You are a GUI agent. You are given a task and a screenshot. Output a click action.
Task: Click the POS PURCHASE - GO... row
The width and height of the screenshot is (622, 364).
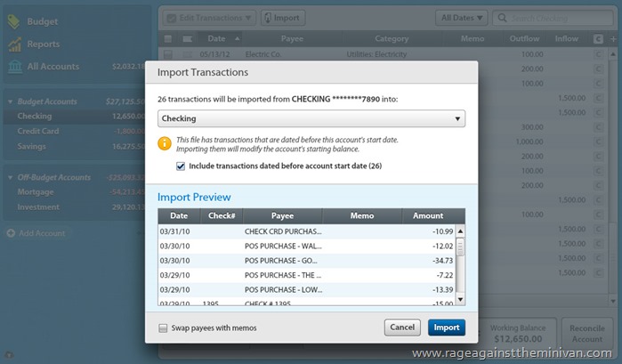[x=307, y=261]
